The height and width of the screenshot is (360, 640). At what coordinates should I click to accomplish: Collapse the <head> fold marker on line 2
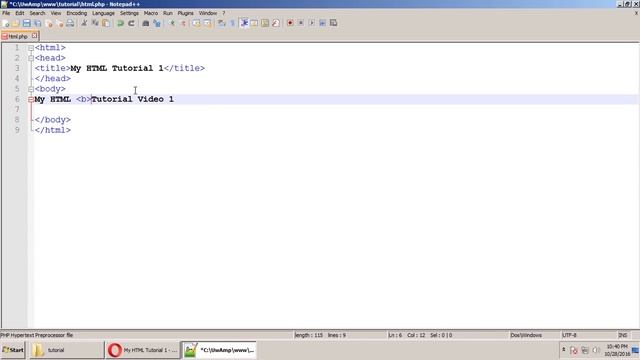pyautogui.click(x=31, y=58)
